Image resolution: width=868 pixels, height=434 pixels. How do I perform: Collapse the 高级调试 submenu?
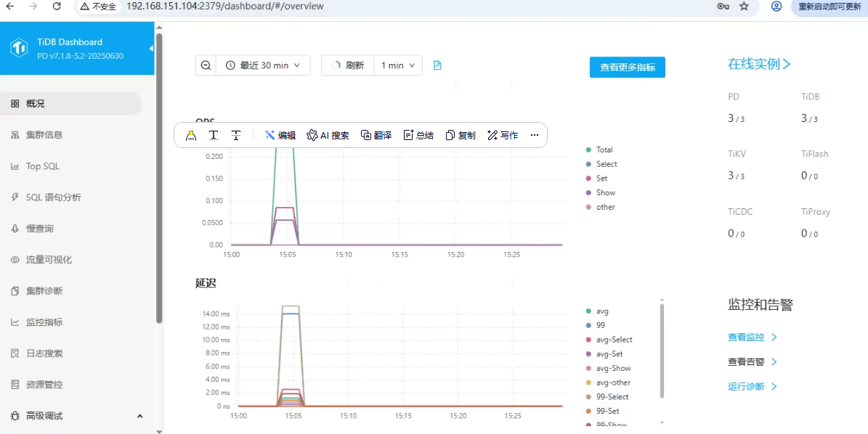click(140, 416)
